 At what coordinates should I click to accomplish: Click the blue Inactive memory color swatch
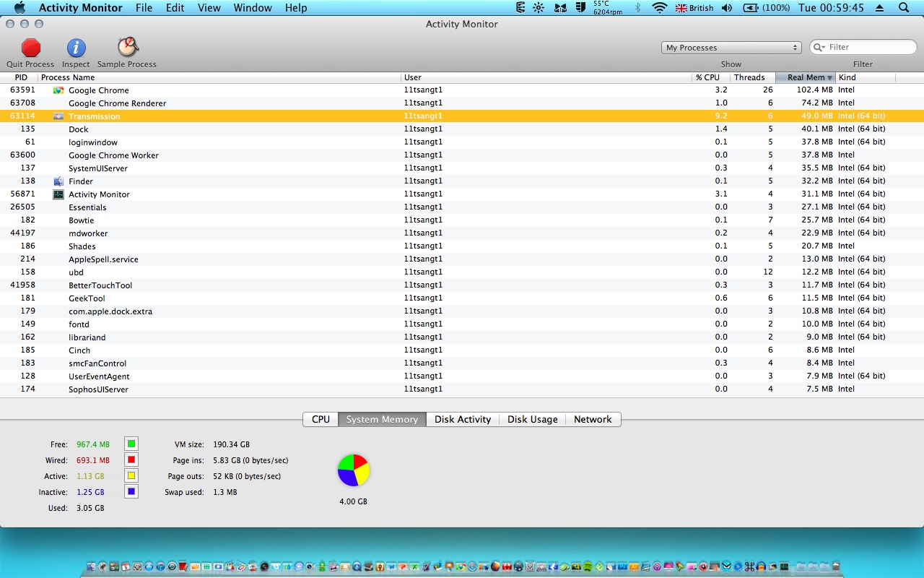(131, 491)
